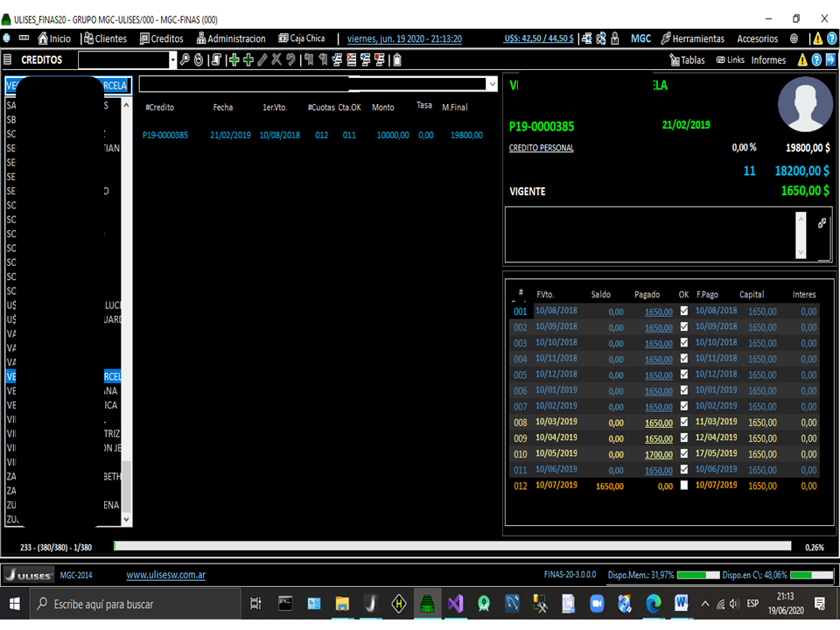
Task: Open the www.ulisesw.com.ar link
Action: click(166, 575)
